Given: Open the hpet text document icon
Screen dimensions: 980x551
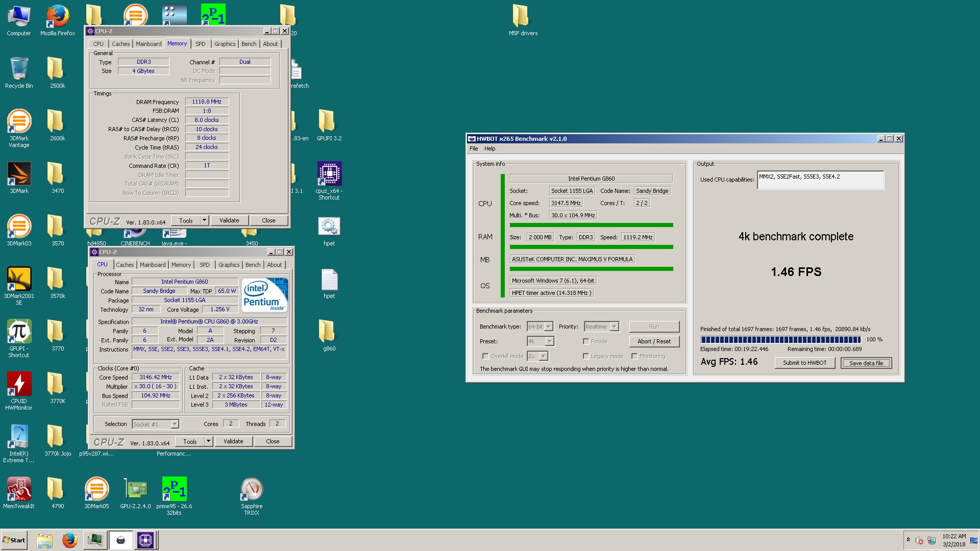Looking at the screenshot, I should [x=329, y=283].
